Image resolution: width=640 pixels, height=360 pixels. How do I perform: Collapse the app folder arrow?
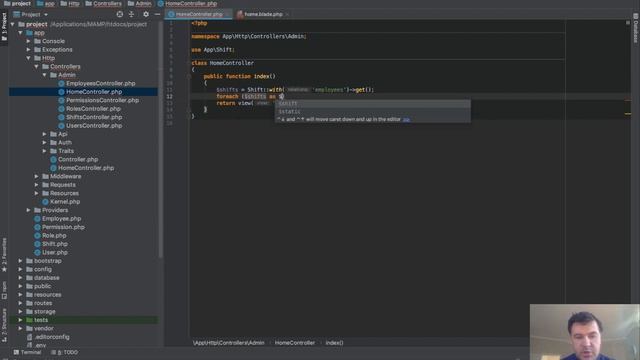click(20, 33)
